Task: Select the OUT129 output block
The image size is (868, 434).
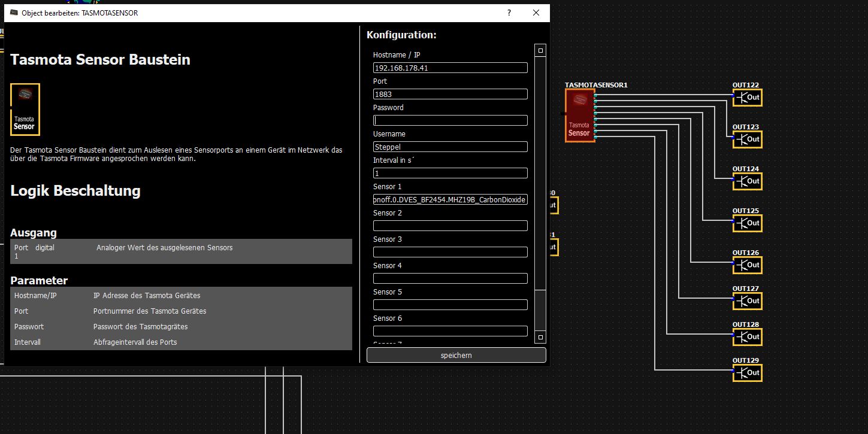Action: click(748, 373)
